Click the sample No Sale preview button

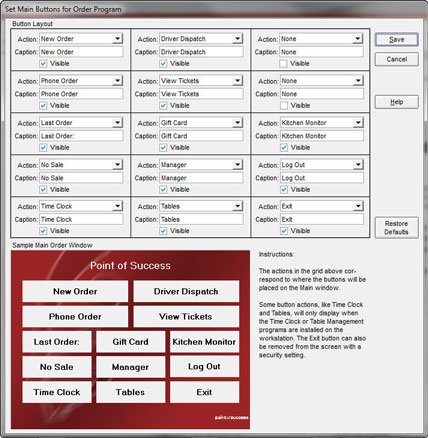57,367
